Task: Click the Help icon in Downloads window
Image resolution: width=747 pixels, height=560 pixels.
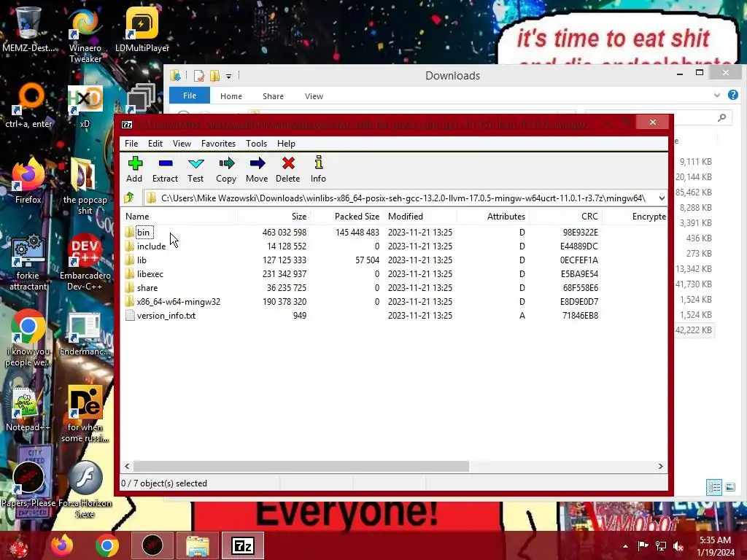Action: 732,95
